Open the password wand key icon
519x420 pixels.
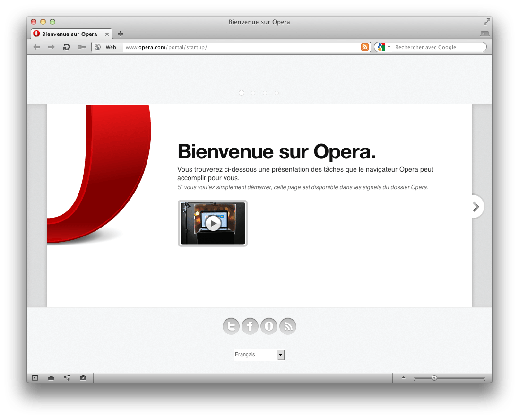81,47
